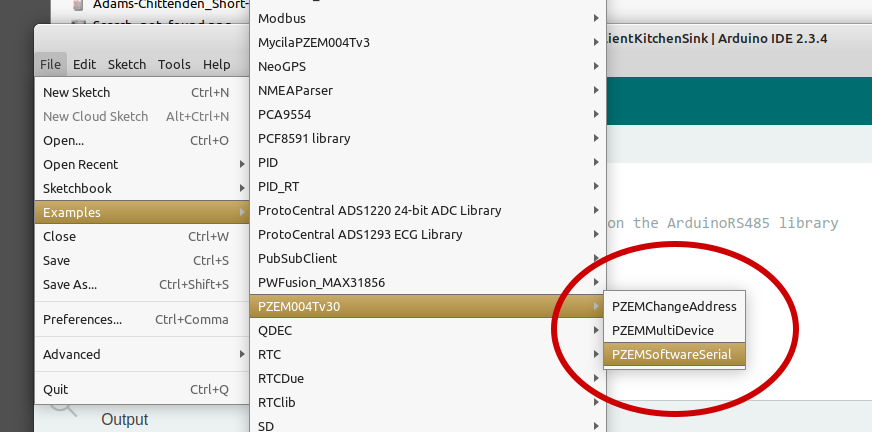Open the Help menu
872x432 pixels.
[217, 64]
